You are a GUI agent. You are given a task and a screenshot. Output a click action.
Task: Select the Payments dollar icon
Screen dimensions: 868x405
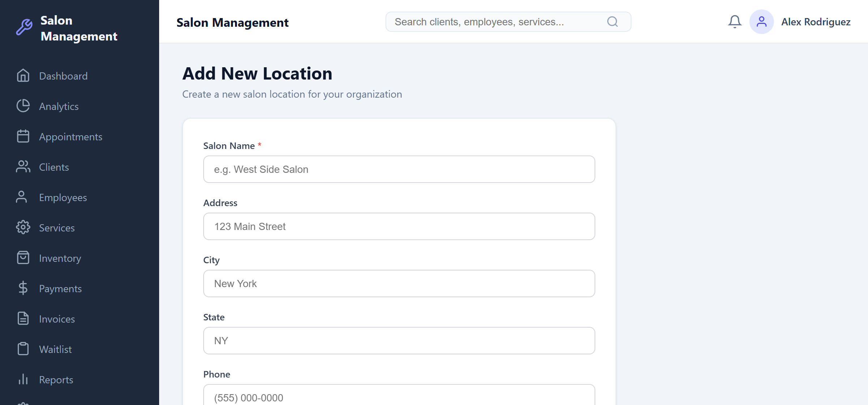point(23,288)
